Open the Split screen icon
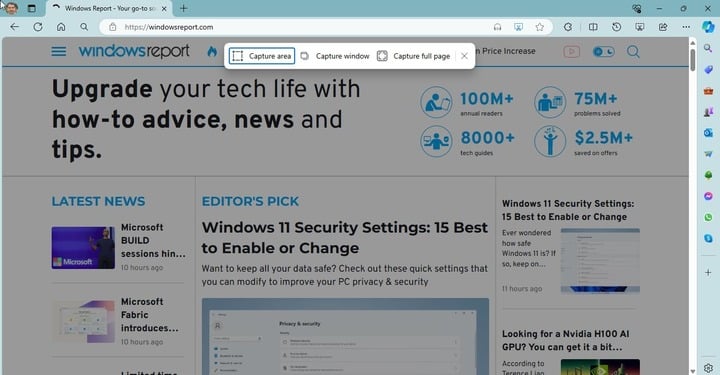This screenshot has width=720, height=375. tap(593, 27)
